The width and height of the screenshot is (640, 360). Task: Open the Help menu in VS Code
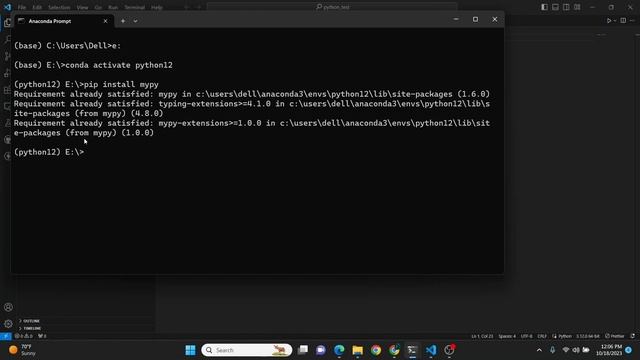pyautogui.click(x=157, y=7)
